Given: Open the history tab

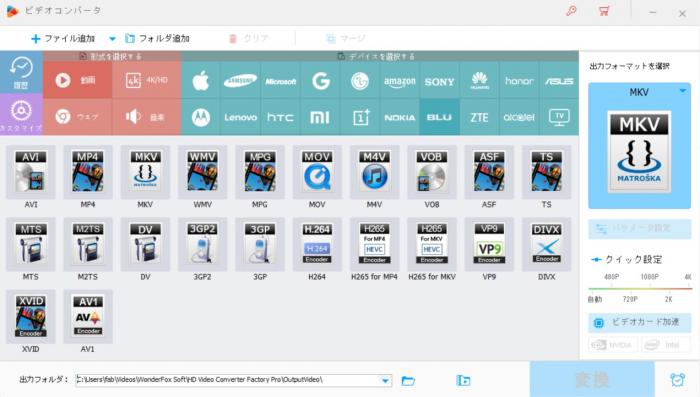Looking at the screenshot, I should [21, 72].
